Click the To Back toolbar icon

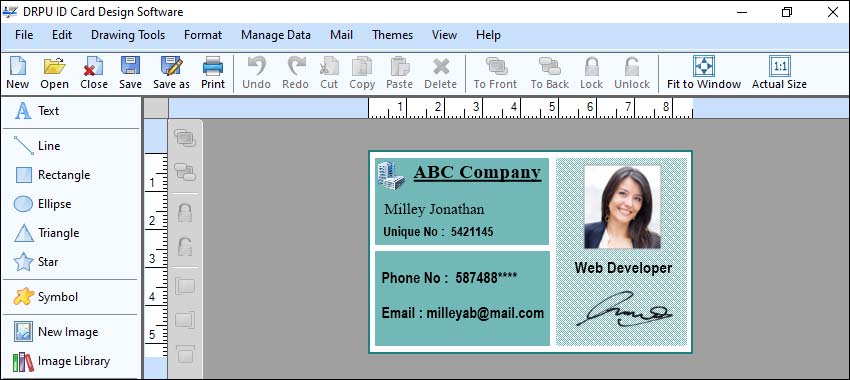pyautogui.click(x=550, y=66)
